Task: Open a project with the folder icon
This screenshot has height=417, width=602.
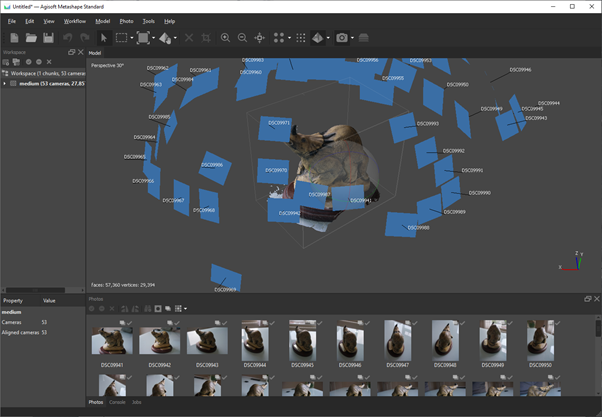Action: [31, 38]
